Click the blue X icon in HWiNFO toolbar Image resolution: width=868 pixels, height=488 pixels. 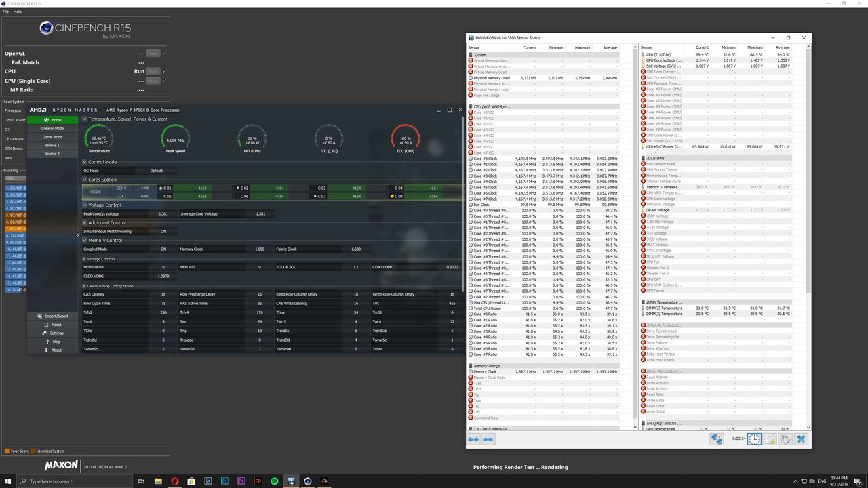coord(801,439)
